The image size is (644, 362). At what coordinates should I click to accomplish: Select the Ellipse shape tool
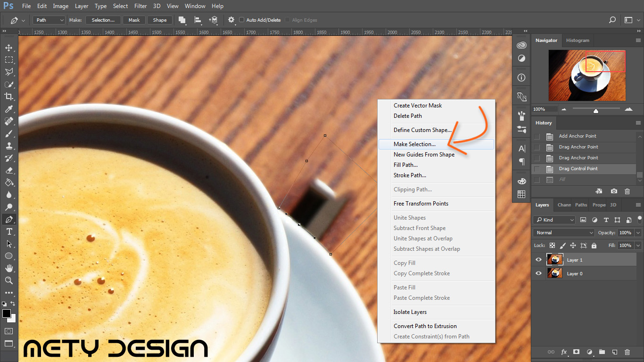click(x=8, y=256)
